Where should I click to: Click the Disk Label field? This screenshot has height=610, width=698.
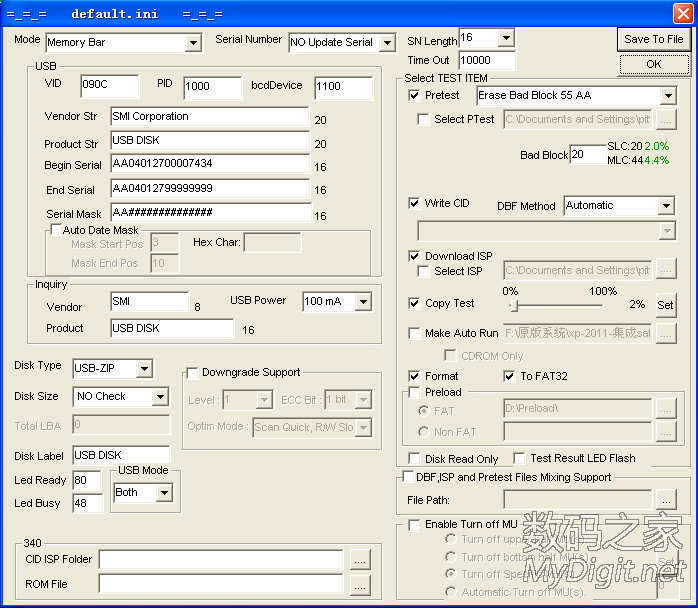point(121,455)
